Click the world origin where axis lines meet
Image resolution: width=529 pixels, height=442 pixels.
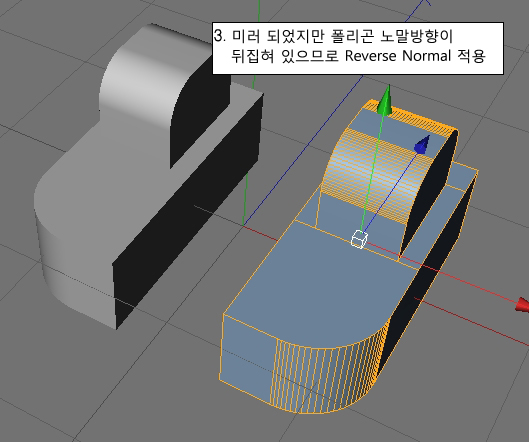243,225
